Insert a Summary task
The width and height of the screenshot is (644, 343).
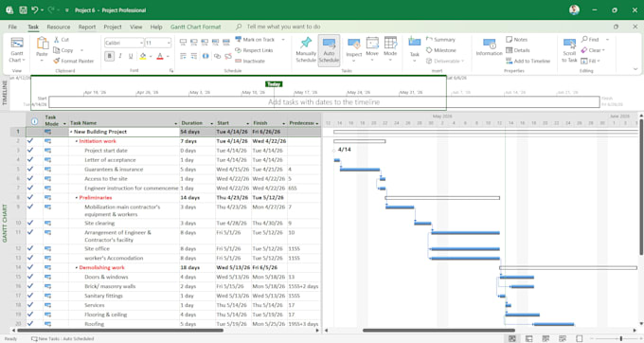point(440,40)
